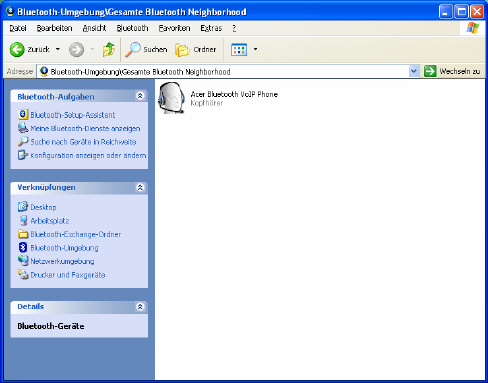Open Bluetooth-Setup-Assistent link
Viewport: 488px width, 383px height.
(x=73, y=115)
